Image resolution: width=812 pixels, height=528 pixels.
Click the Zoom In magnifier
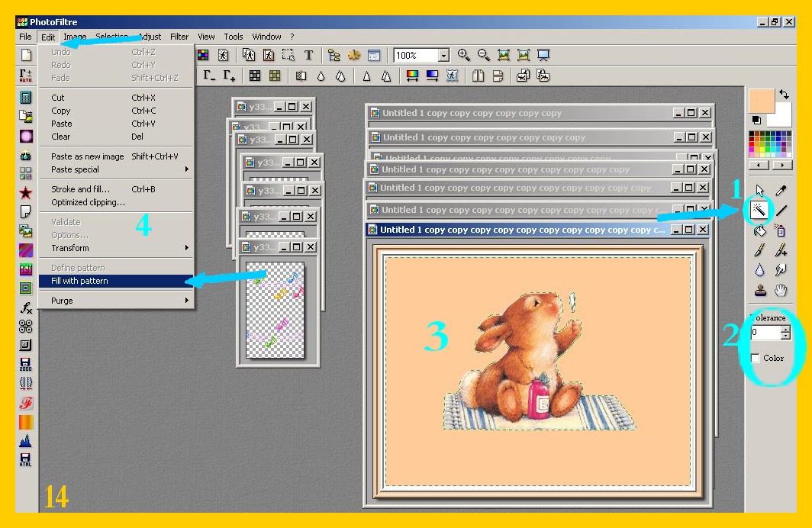point(463,55)
